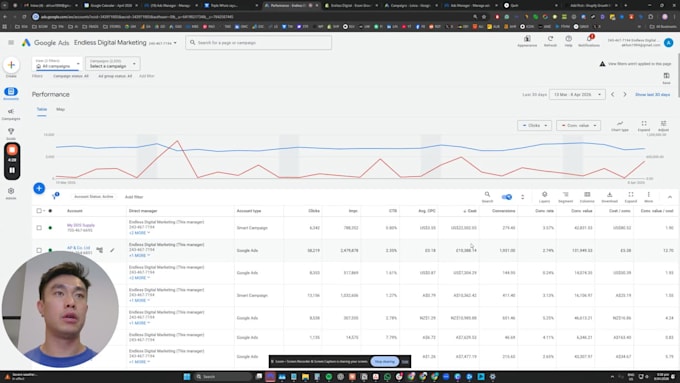Go to previous date range
The height and width of the screenshot is (383, 680).
tap(612, 95)
